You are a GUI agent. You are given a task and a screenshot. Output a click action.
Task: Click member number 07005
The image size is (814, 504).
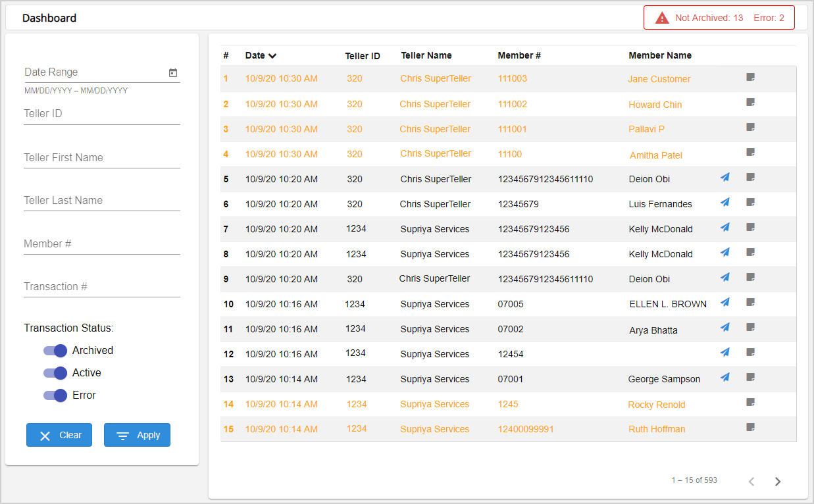pos(511,304)
